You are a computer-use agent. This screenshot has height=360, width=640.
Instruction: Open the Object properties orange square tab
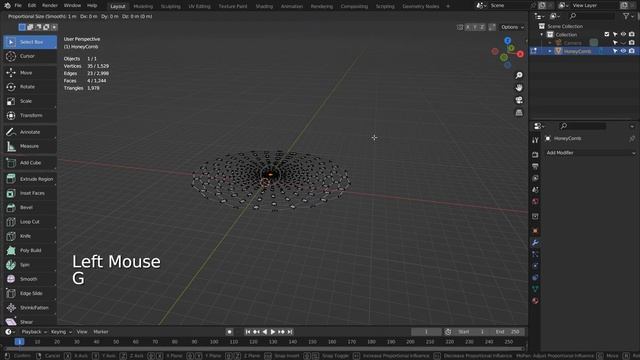tap(535, 231)
